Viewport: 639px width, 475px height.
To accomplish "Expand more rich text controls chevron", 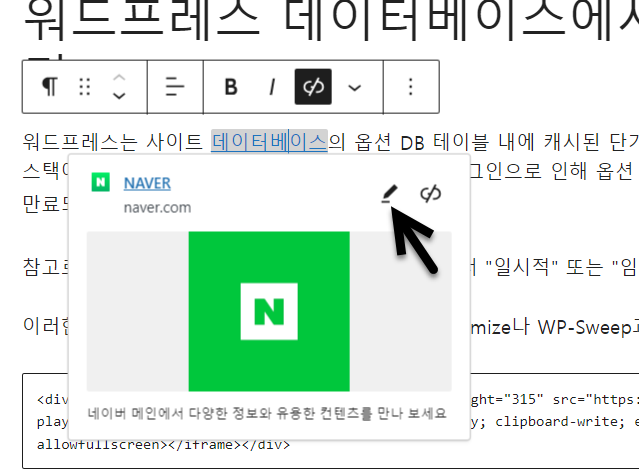I will click(x=355, y=88).
